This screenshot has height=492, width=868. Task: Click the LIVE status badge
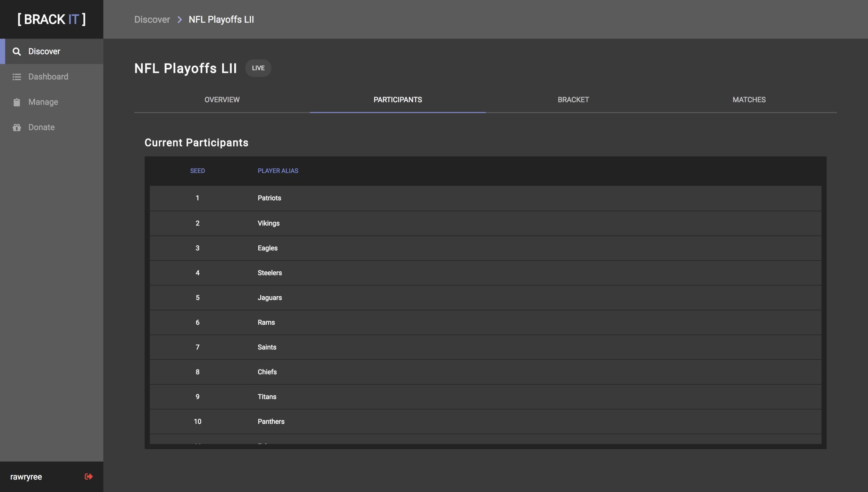click(x=258, y=68)
